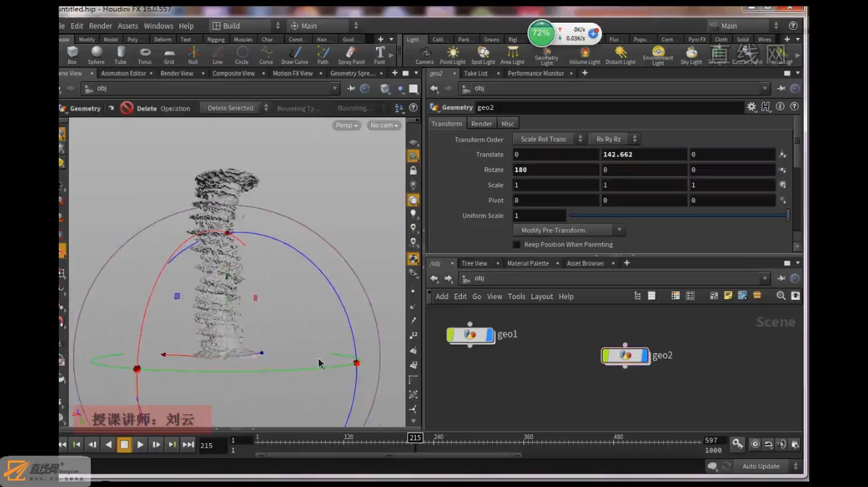Click the geo2 node icon
868x487 pixels.
coord(625,356)
